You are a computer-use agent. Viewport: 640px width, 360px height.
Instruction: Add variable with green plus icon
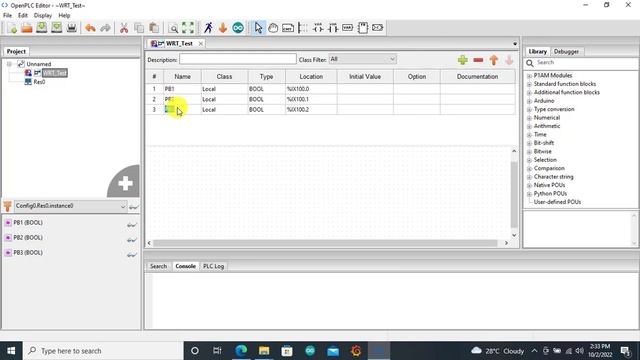tap(462, 60)
